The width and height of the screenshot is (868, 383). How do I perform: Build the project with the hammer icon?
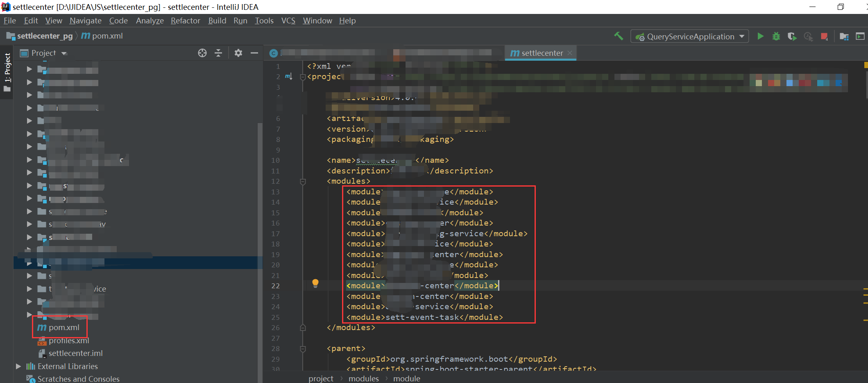pos(619,36)
